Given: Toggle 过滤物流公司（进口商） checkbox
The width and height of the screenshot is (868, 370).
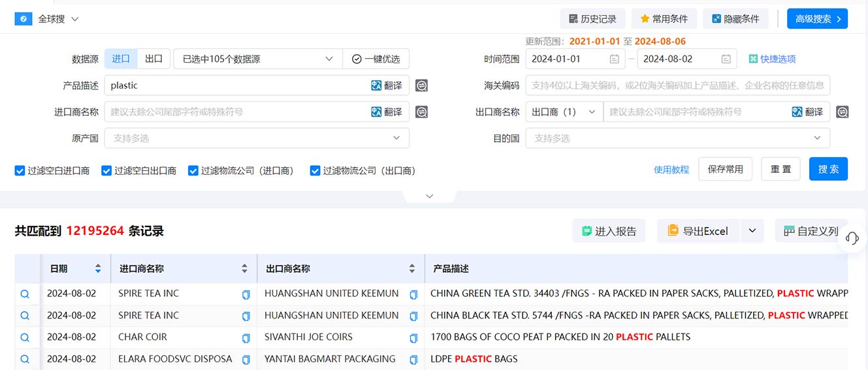Looking at the screenshot, I should 193,170.
